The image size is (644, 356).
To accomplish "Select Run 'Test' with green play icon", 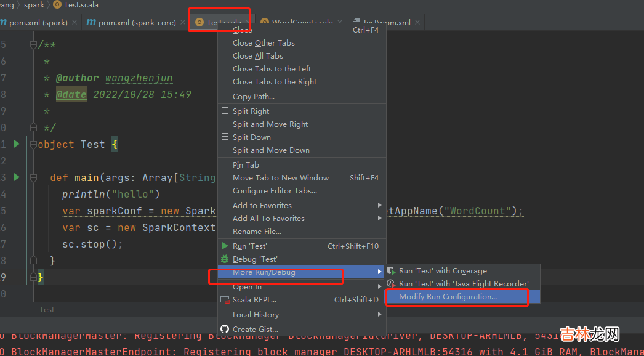I will [x=250, y=246].
